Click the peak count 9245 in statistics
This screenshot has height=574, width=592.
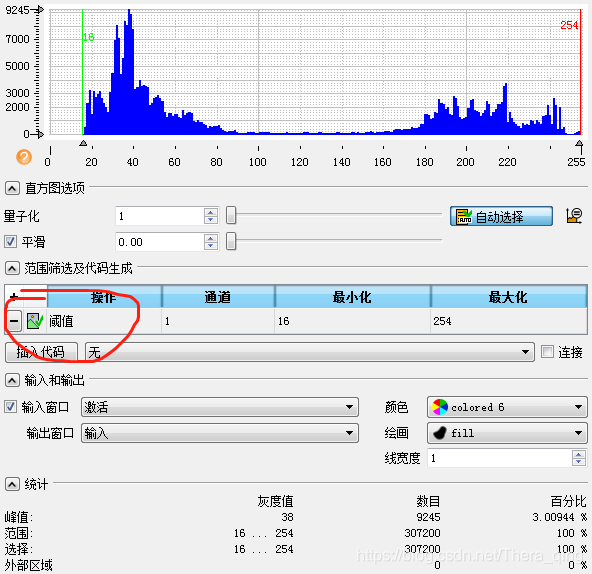tap(428, 517)
